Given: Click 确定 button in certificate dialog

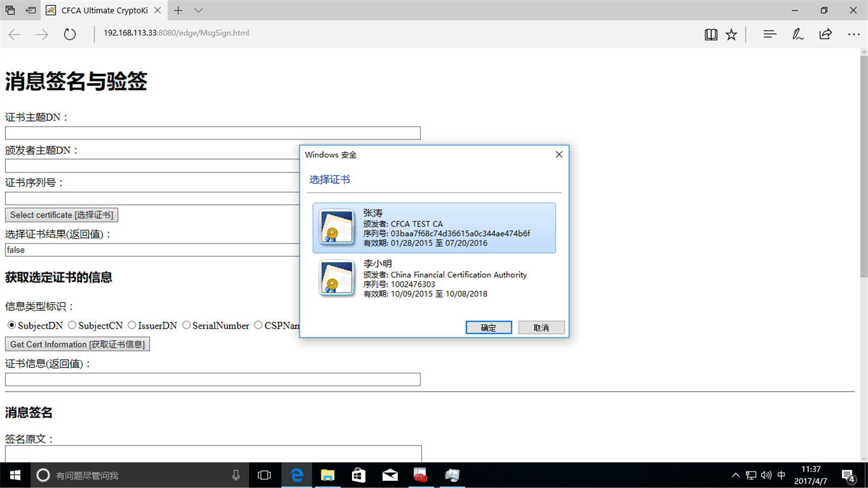Looking at the screenshot, I should click(x=489, y=327).
